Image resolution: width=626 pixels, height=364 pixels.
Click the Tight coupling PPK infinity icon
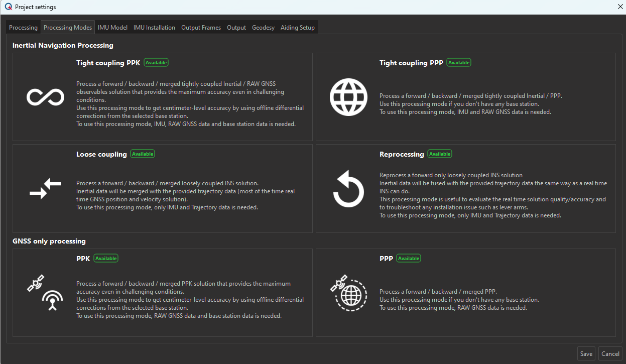[x=45, y=97]
